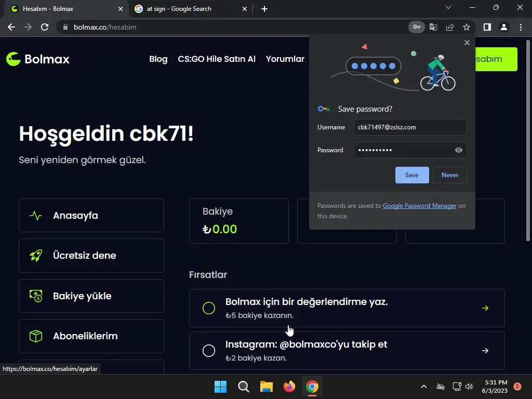
Task: Click the lock icon in the address bar
Action: [x=65, y=27]
